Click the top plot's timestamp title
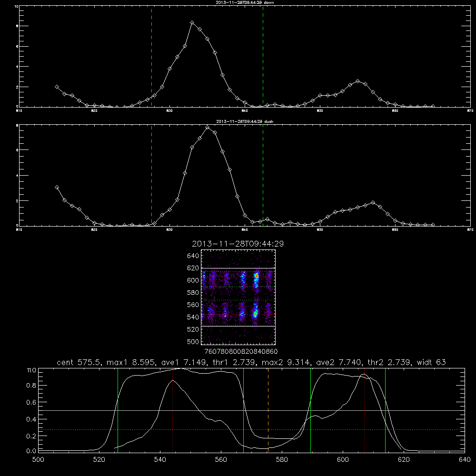This screenshot has width=476, height=476. pyautogui.click(x=245, y=2)
